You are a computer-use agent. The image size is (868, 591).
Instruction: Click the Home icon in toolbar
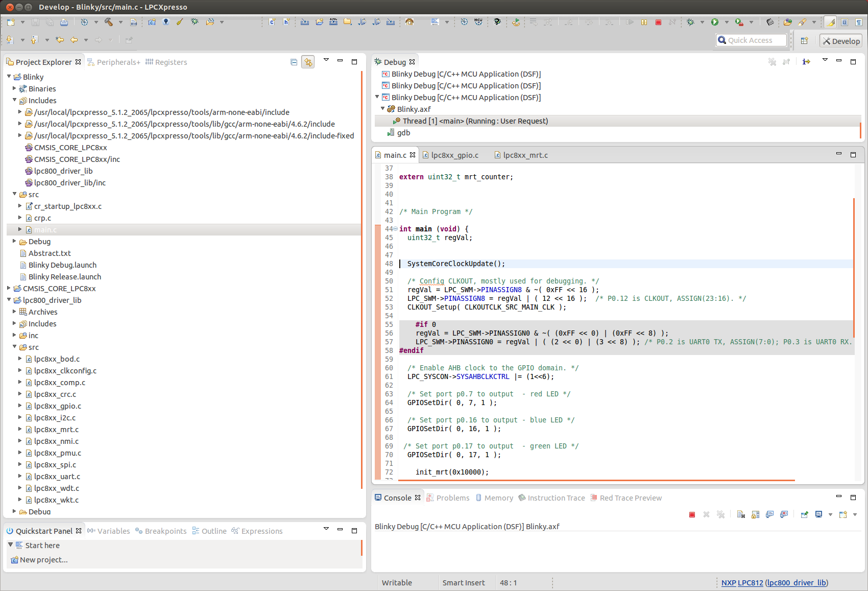[x=409, y=22]
